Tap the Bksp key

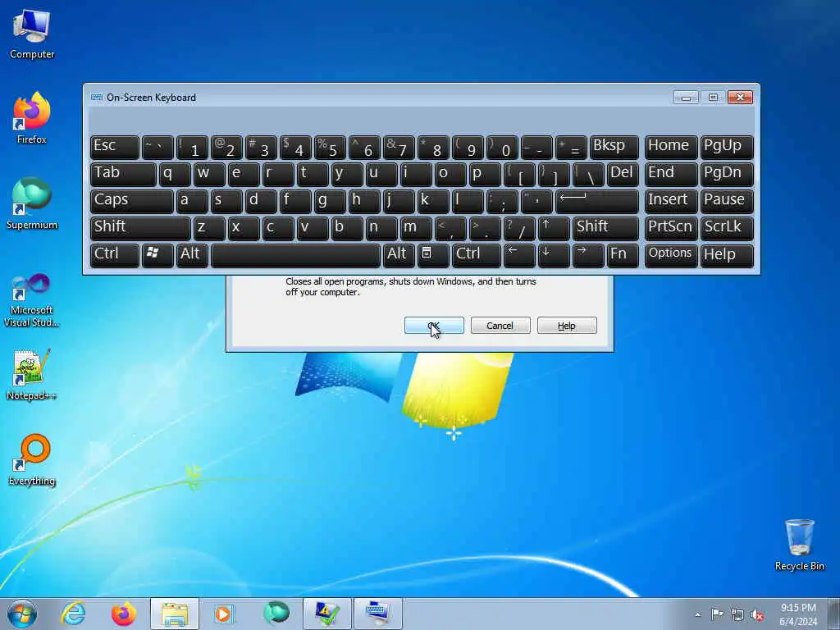point(614,148)
